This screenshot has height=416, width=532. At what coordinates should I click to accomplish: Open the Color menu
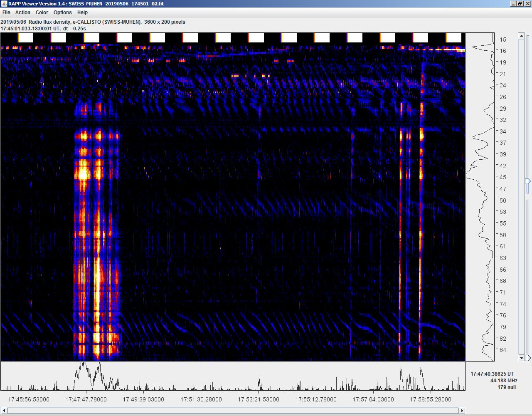pyautogui.click(x=42, y=12)
